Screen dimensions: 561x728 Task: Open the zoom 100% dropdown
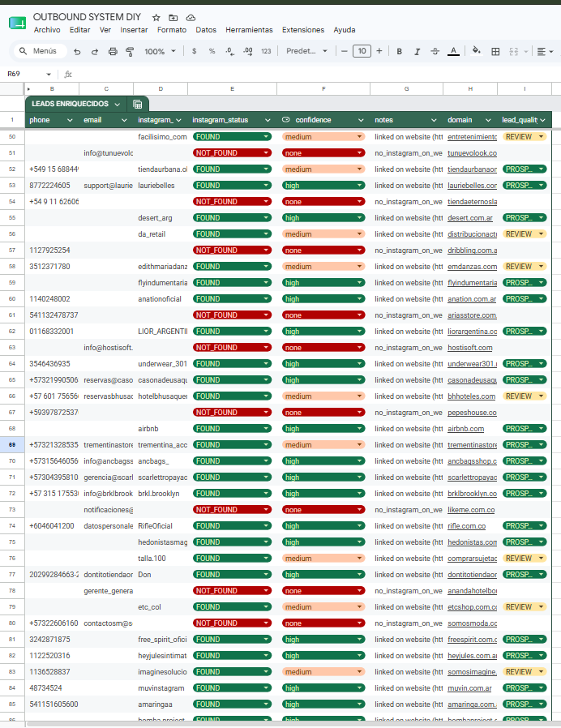coord(160,52)
